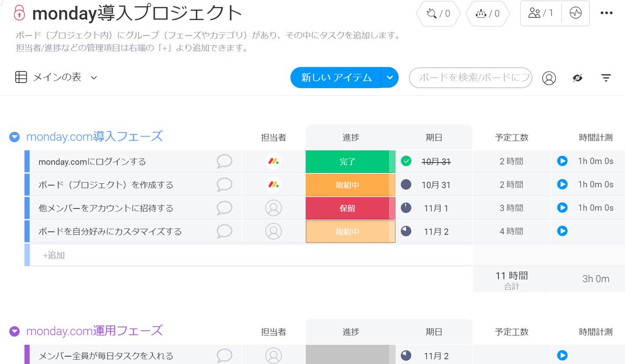Screen dimensions: 625x364
Task: Click the 進捗 column header in 導入フェーズ
Action: 351,137
